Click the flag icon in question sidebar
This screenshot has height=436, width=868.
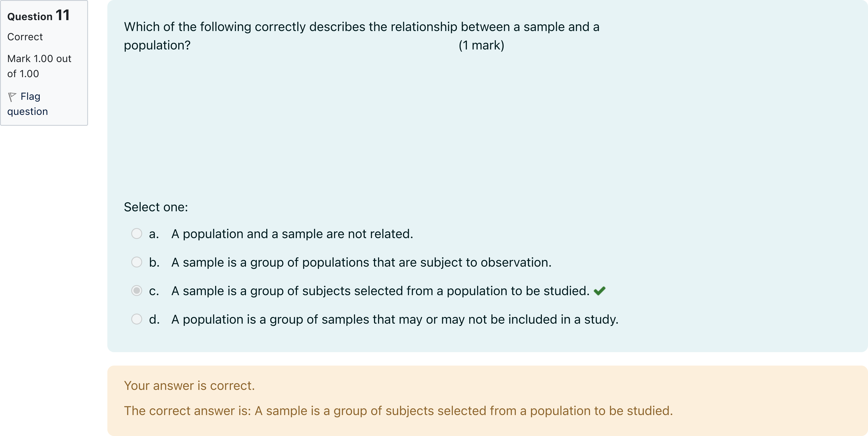[12, 97]
